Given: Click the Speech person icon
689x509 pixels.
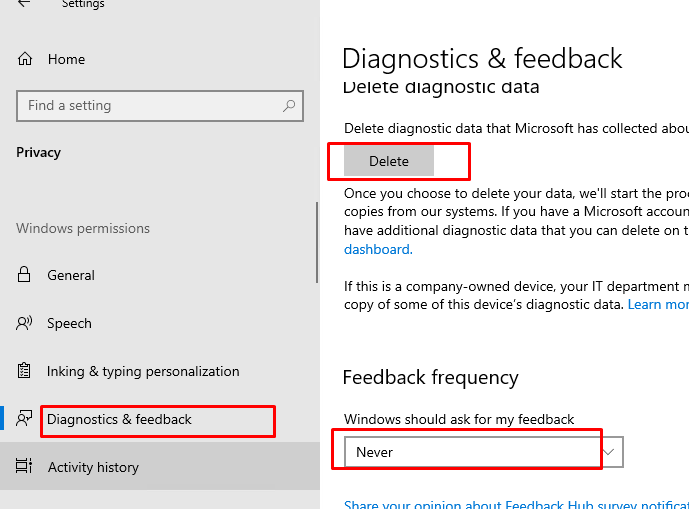Looking at the screenshot, I should 25,323.
